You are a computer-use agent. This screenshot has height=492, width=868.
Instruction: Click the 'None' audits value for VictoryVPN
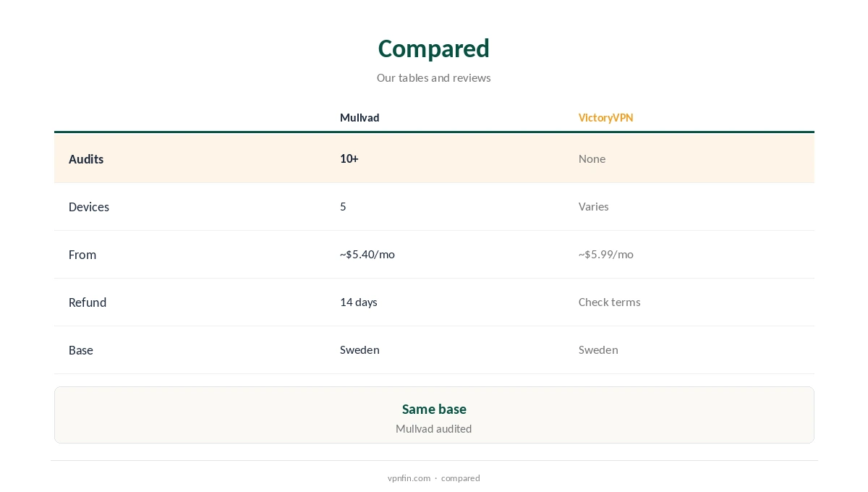point(592,158)
